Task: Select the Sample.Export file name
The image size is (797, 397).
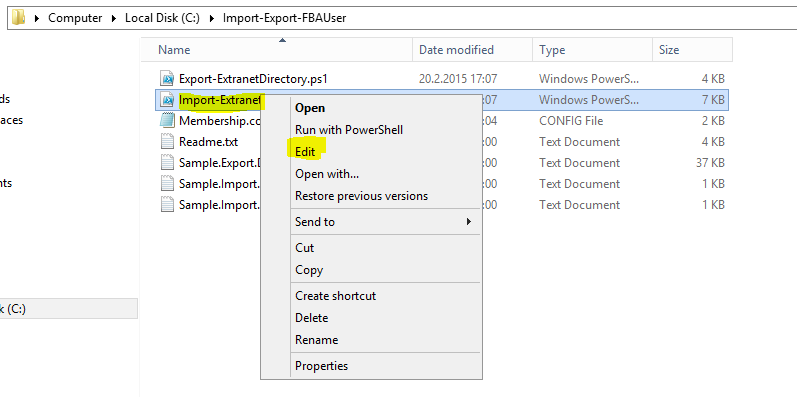Action: [220, 163]
